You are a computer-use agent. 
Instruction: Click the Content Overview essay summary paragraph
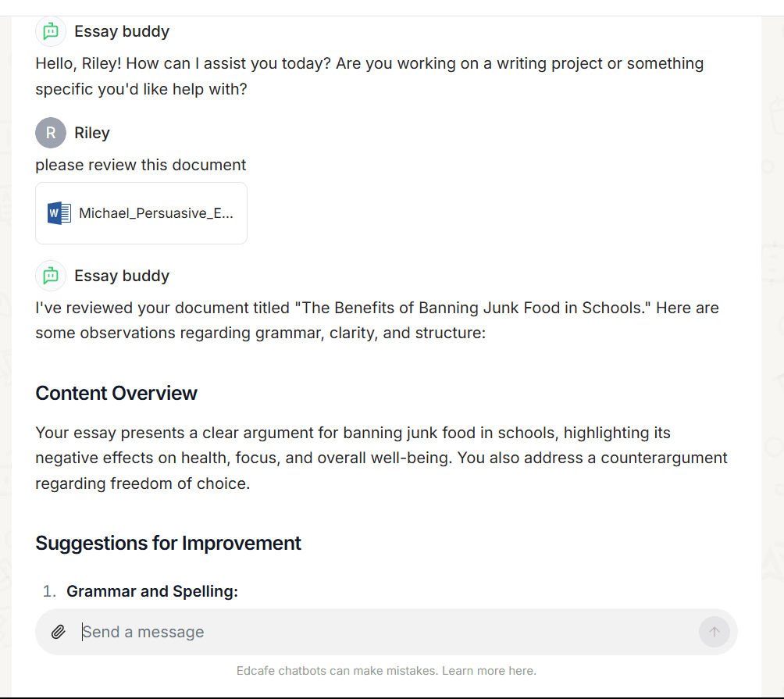pos(381,458)
